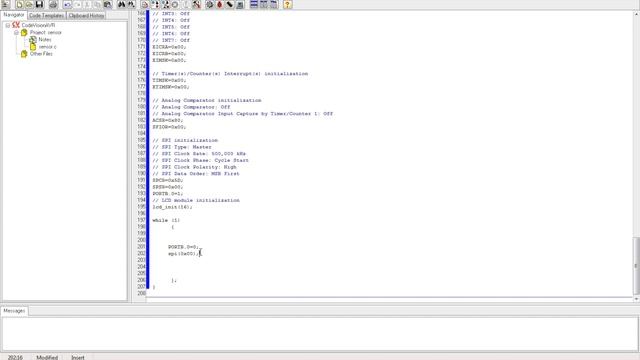Click the 'Insert' mode status bar indicator
Viewport: 640px width, 360px height.
pyautogui.click(x=78, y=357)
